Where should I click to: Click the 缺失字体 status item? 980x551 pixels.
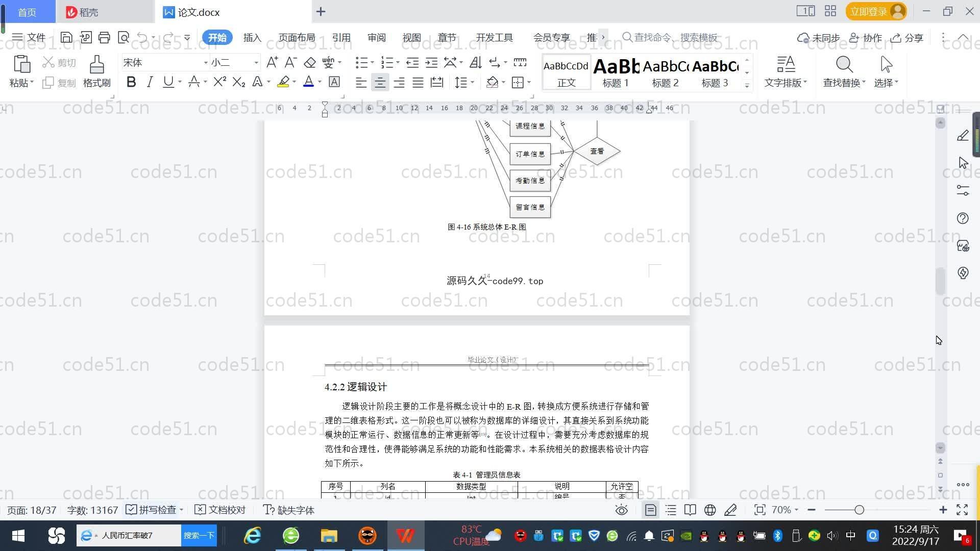coord(288,510)
